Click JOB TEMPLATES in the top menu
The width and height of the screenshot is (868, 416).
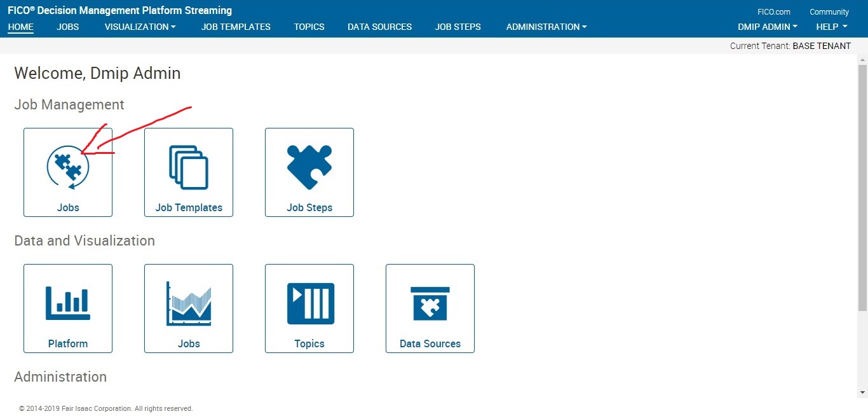tap(235, 27)
